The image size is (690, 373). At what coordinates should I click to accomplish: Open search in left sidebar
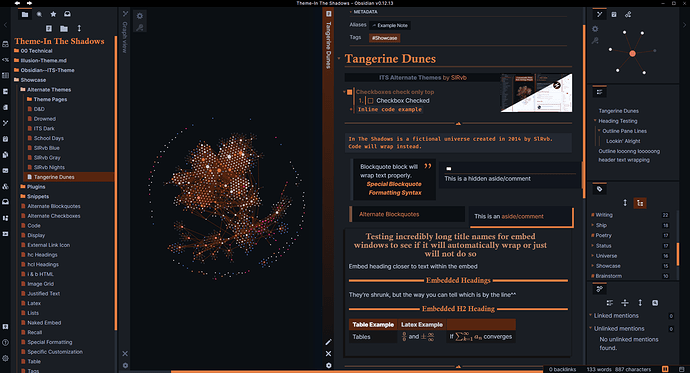coord(39,15)
